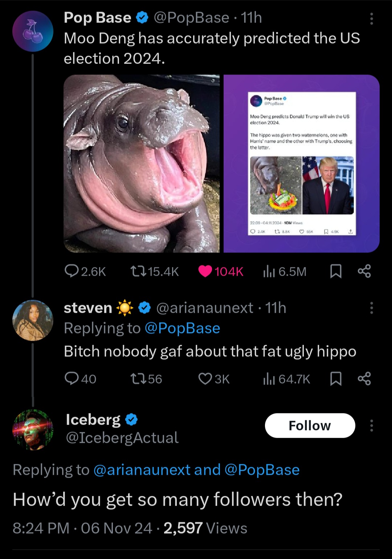Reply to steven's comment
Screen dimensions: 392x559
72,379
